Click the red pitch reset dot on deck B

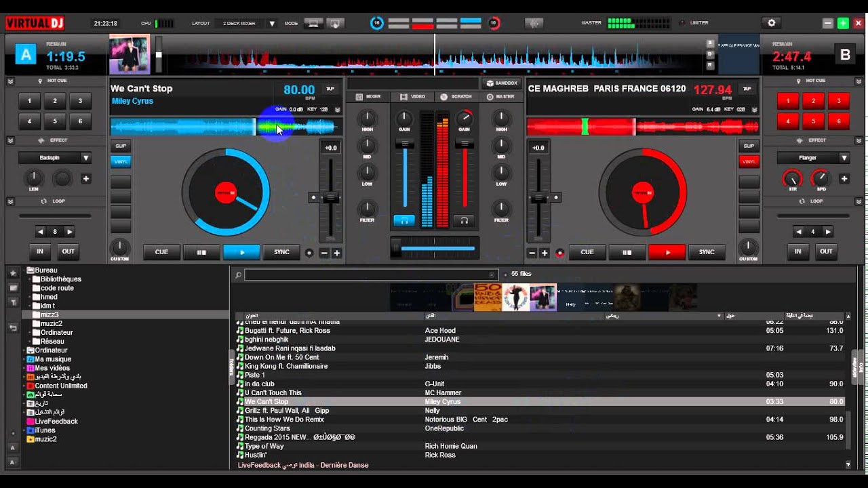(560, 253)
